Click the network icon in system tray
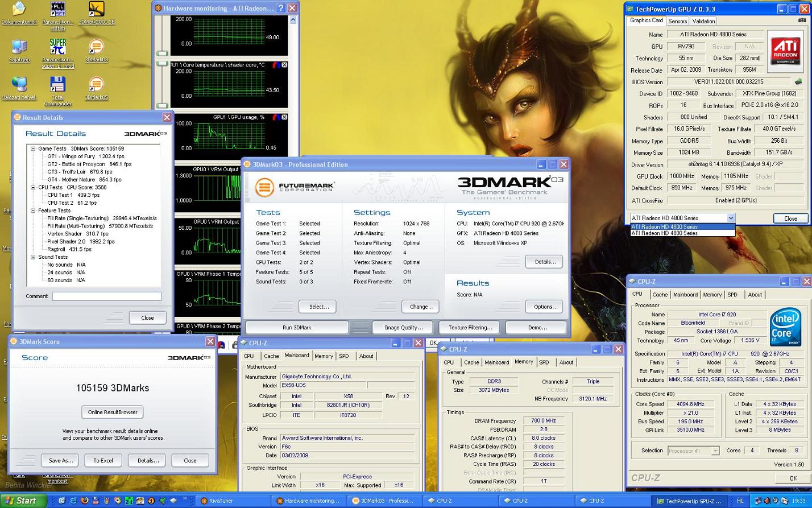 [x=758, y=501]
